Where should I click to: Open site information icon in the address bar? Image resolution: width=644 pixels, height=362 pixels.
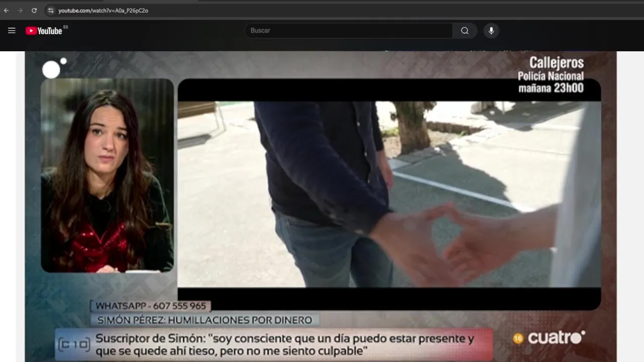[x=50, y=10]
